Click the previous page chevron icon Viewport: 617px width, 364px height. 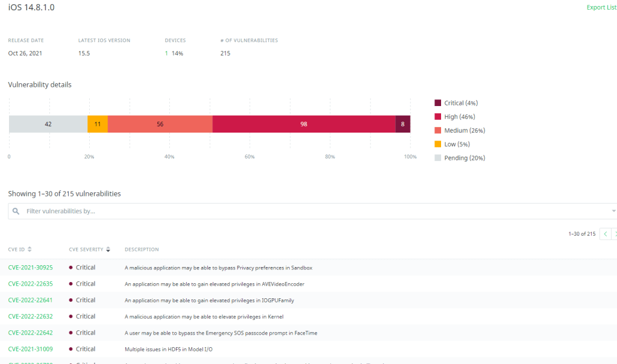[606, 233]
